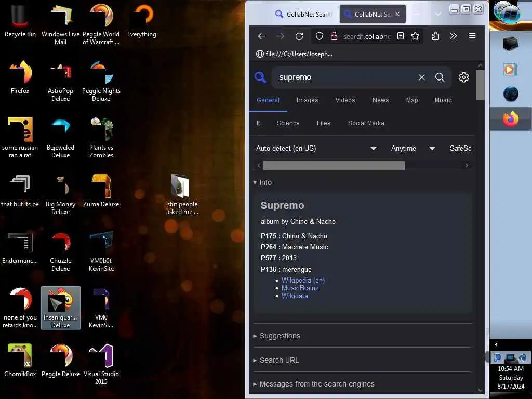Select VM0 KevinSi... desktop icon
The width and height of the screenshot is (532, 399).
pos(101,308)
